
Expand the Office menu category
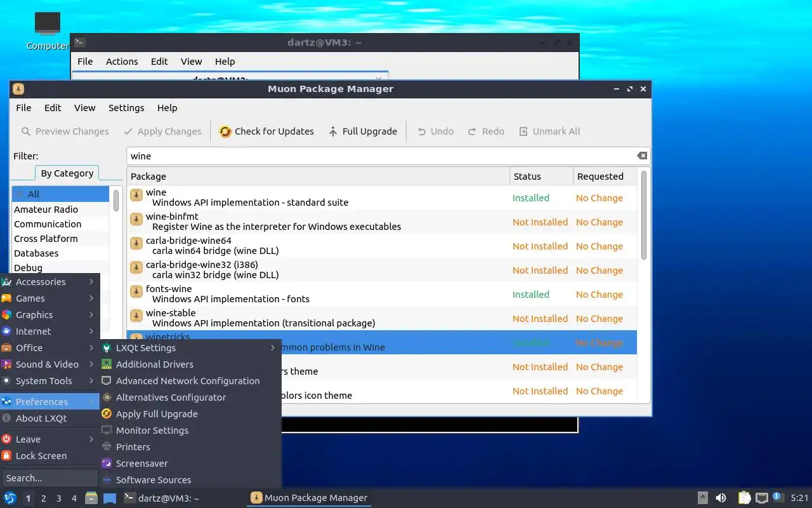[49, 348]
